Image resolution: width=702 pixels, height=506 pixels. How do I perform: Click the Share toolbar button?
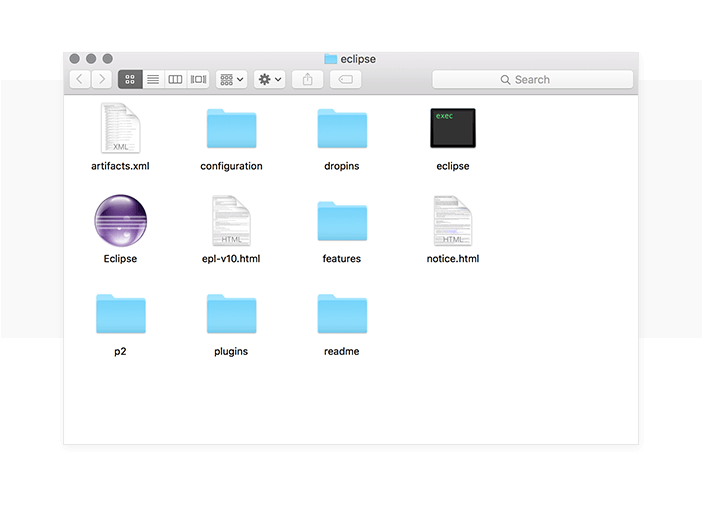[x=308, y=79]
